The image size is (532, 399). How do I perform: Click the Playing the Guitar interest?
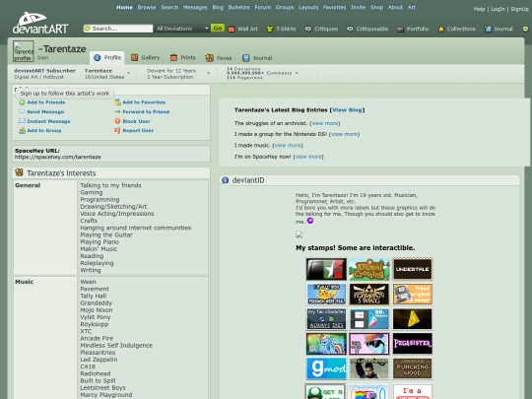[106, 234]
